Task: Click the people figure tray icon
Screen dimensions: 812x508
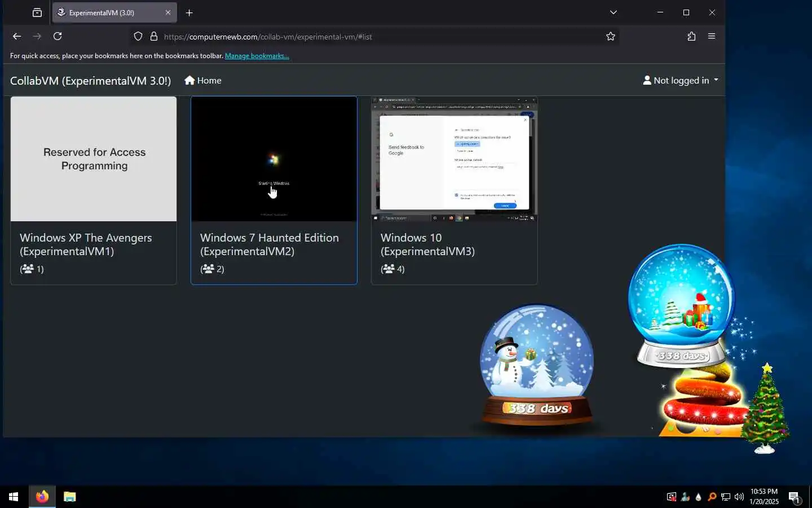Action: [x=685, y=497]
